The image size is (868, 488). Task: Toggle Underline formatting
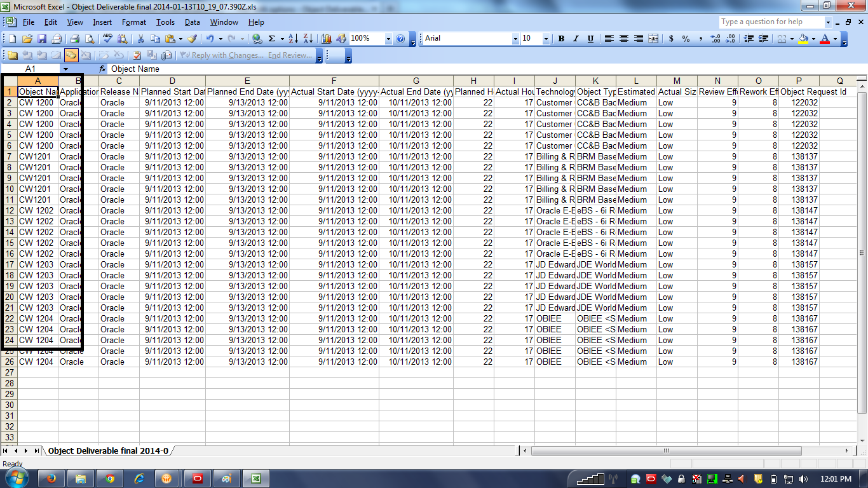[590, 39]
